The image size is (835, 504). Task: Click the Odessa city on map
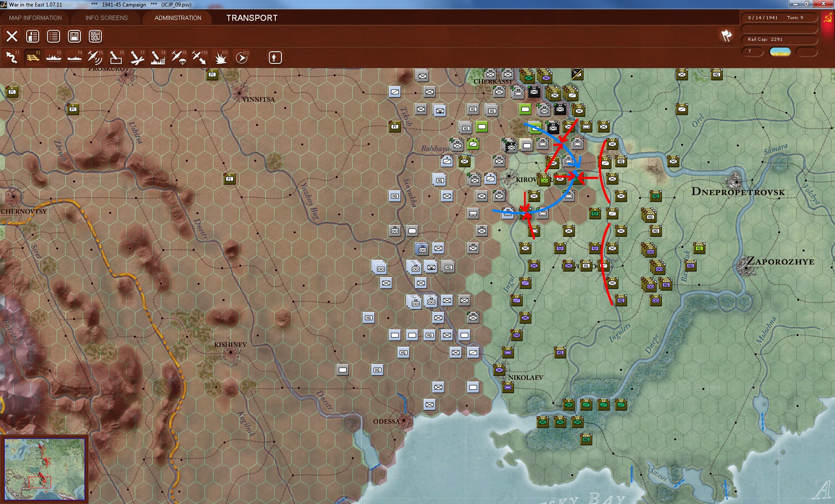click(x=404, y=421)
